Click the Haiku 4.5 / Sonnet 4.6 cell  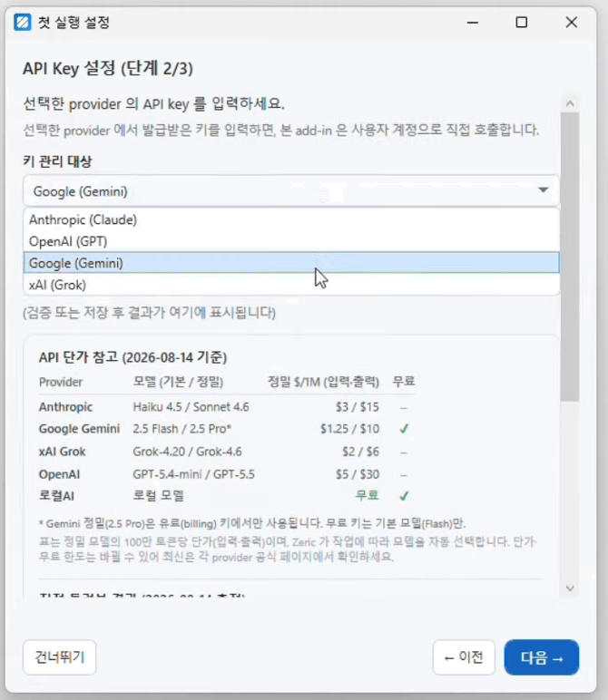[x=191, y=407]
